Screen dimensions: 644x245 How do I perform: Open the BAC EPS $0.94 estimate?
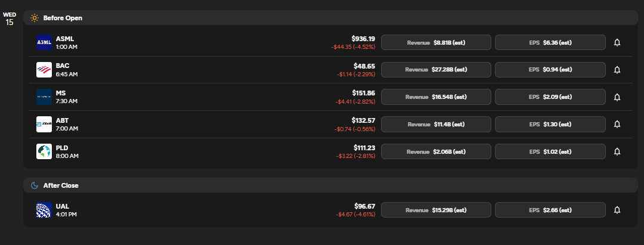[x=550, y=70]
